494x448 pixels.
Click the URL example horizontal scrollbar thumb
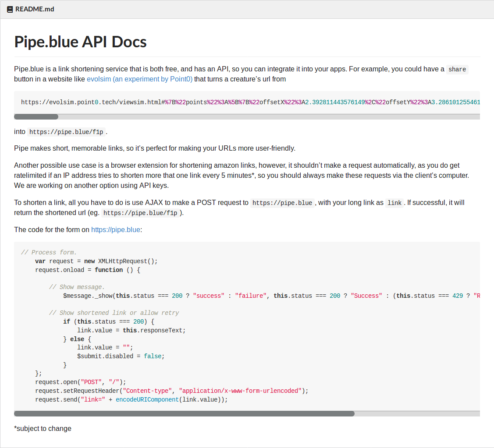click(36, 117)
